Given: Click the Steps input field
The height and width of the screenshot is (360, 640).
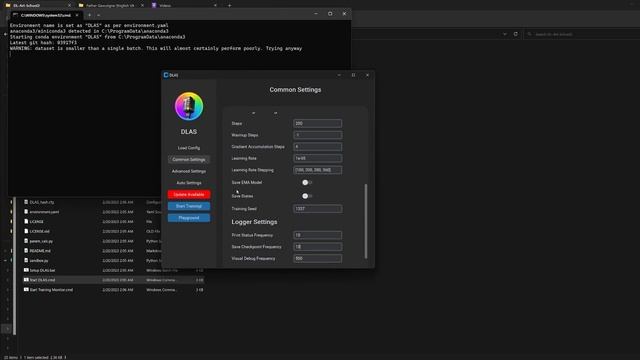Looking at the screenshot, I should pyautogui.click(x=318, y=123).
